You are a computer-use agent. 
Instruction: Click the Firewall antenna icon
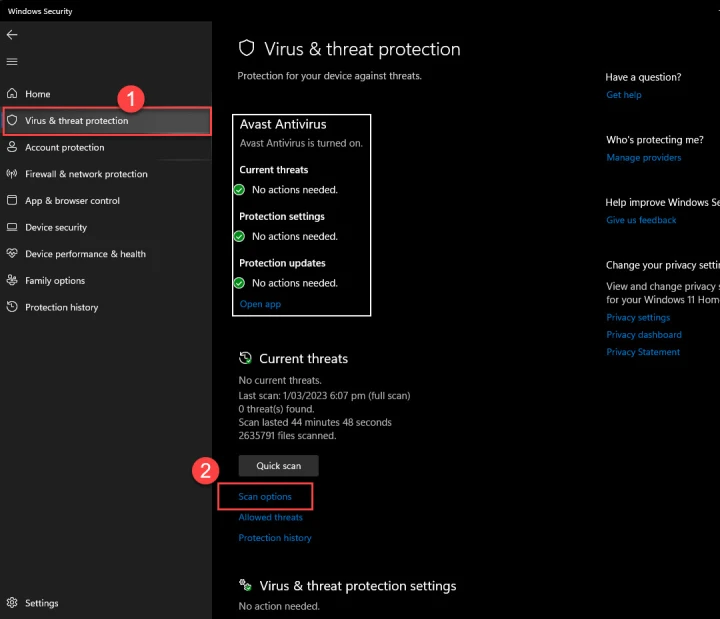[12, 174]
